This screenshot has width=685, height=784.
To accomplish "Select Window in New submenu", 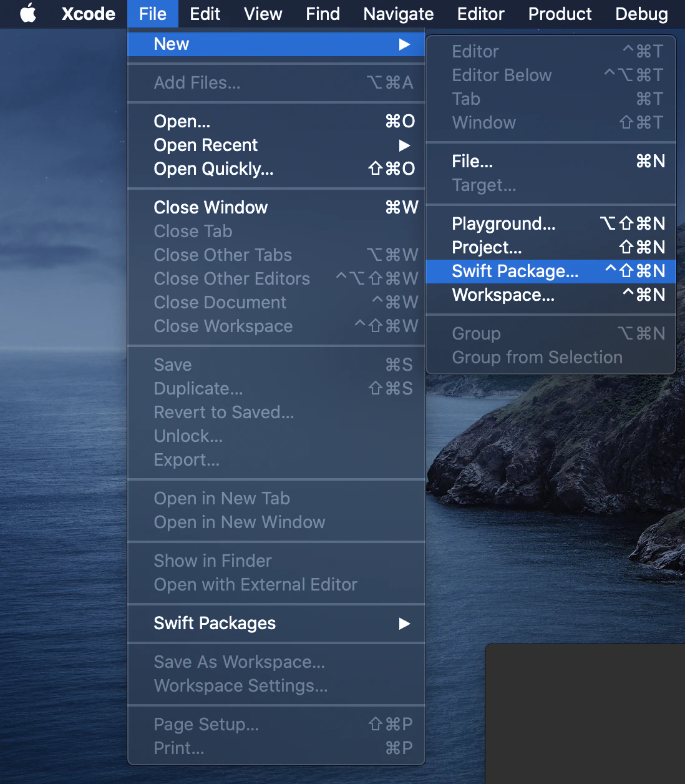I will pyautogui.click(x=551, y=122).
